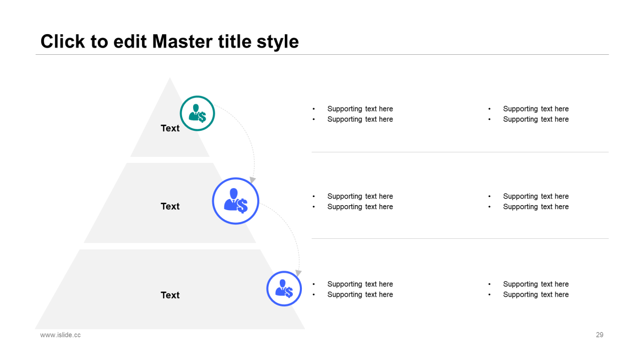Click first supporting text bullet in top-left block
The height and width of the screenshot is (362, 644).
click(360, 109)
